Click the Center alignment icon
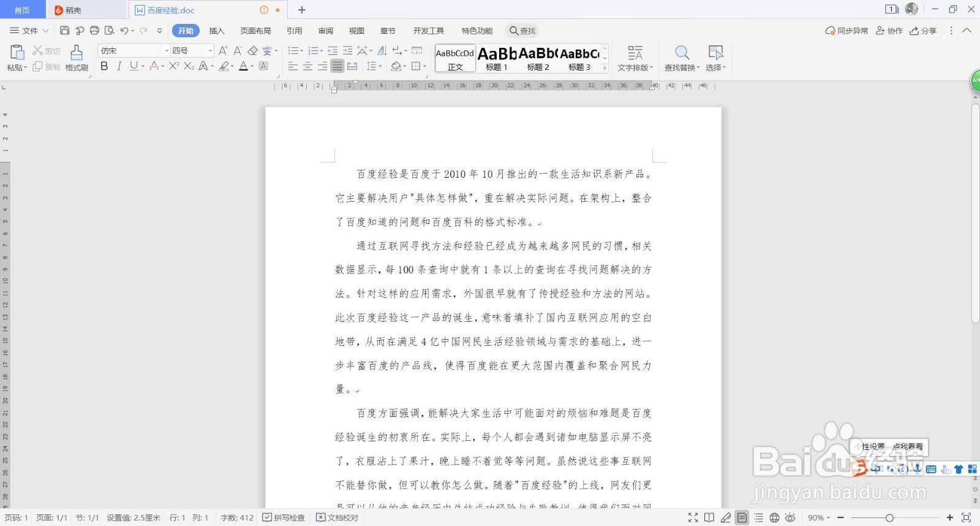This screenshot has height=526, width=980. point(307,66)
